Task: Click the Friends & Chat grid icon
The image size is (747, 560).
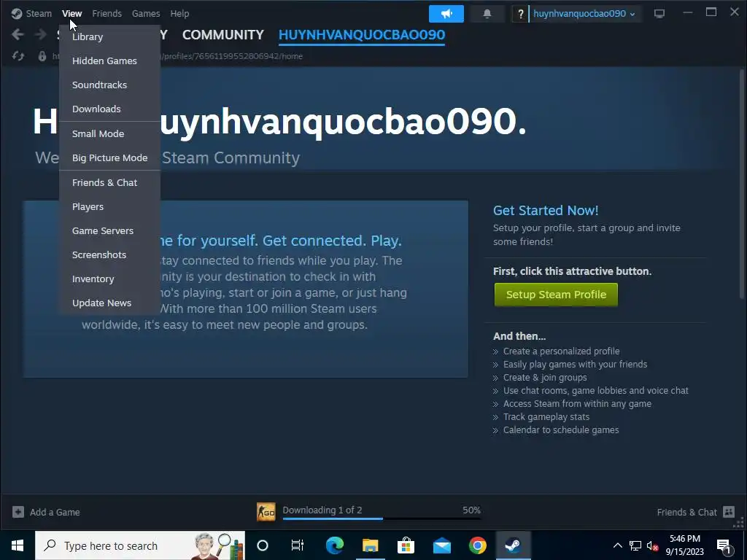Action: coord(729,512)
